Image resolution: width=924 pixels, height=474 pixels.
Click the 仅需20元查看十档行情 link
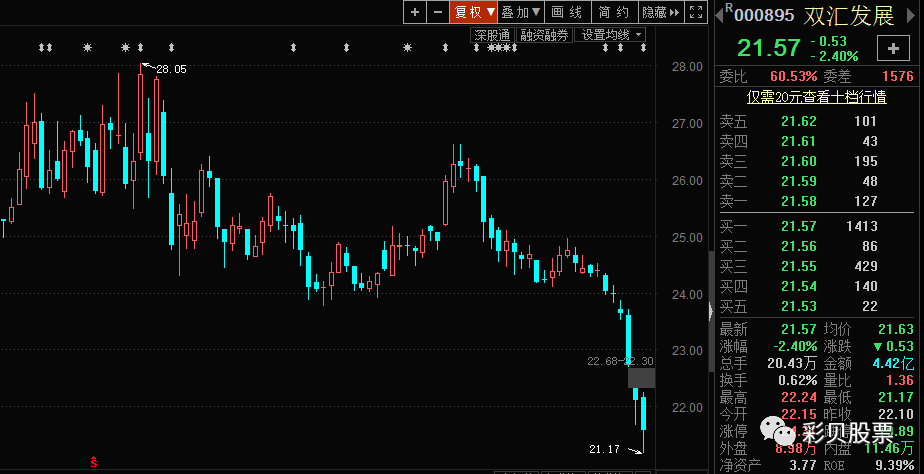pyautogui.click(x=817, y=97)
